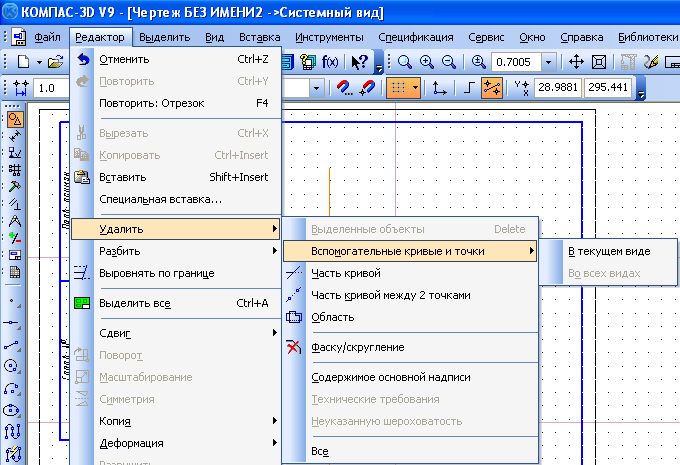Select the pan (four-arrow move) tool
Viewport: 680px width, 465px height.
(x=576, y=62)
